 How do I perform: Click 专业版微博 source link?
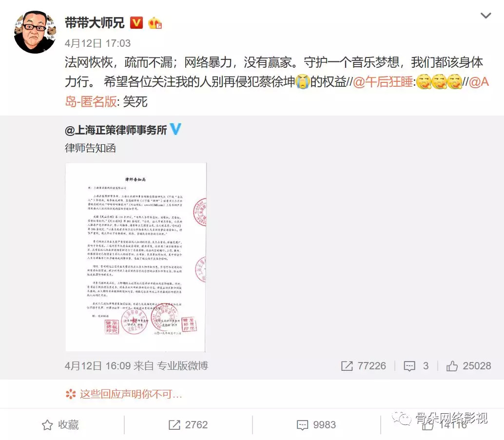pyautogui.click(x=182, y=366)
